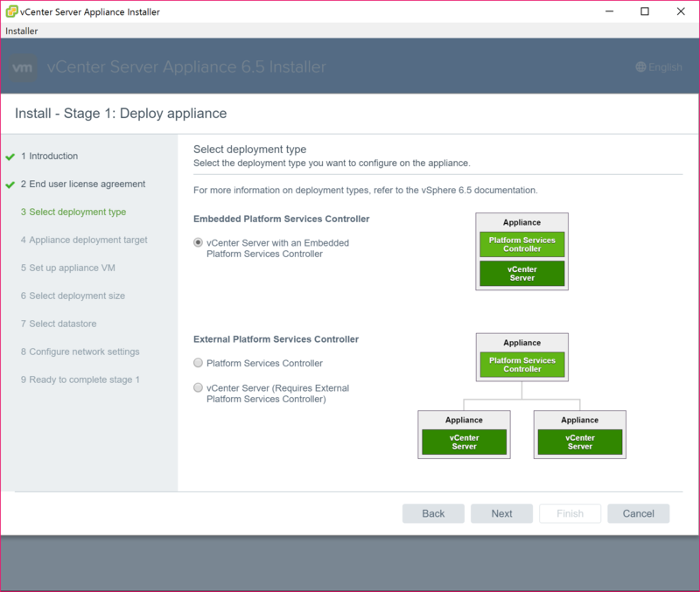
Task: Click the Select deployment type heading
Action: pos(249,149)
